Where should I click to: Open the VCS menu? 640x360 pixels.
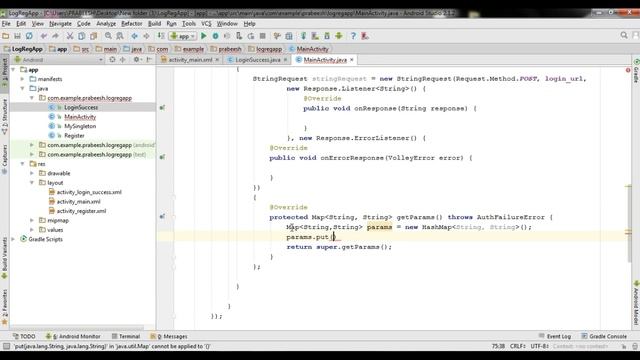point(206,24)
